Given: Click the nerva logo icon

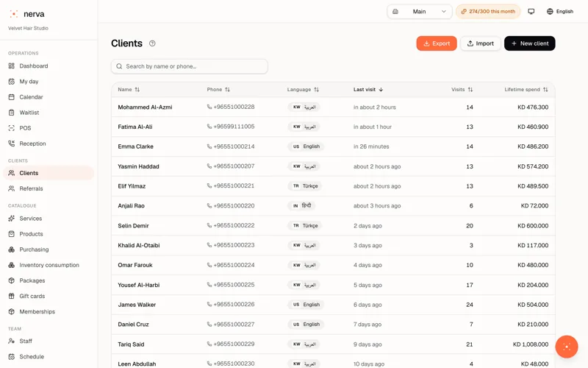Looking at the screenshot, I should [14, 14].
